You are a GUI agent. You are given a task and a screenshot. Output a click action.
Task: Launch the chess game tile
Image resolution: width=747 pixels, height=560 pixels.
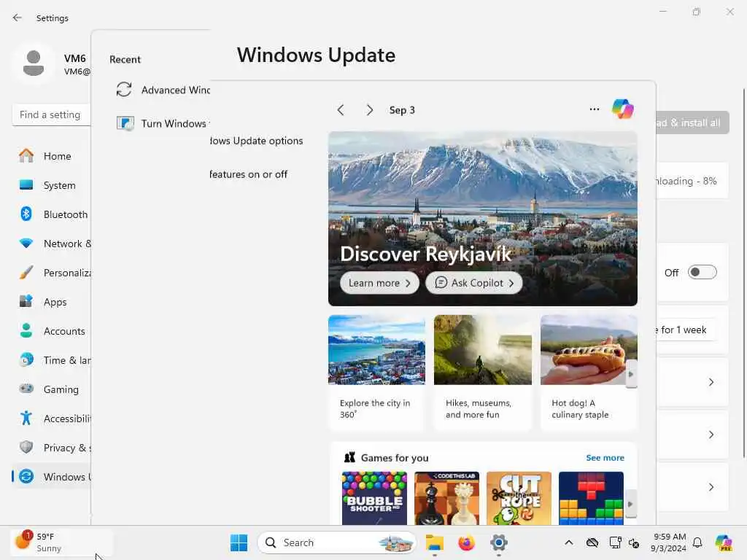(x=447, y=498)
